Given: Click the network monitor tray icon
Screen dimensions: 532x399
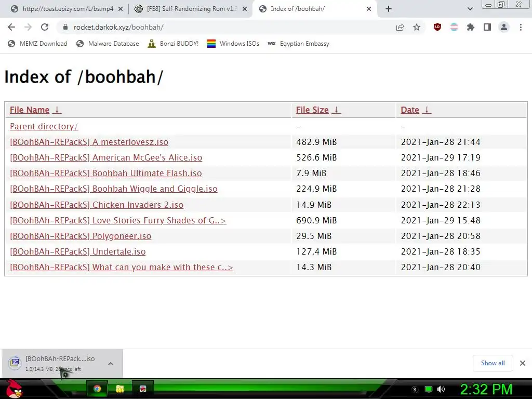Looking at the screenshot, I should pyautogui.click(x=429, y=389).
